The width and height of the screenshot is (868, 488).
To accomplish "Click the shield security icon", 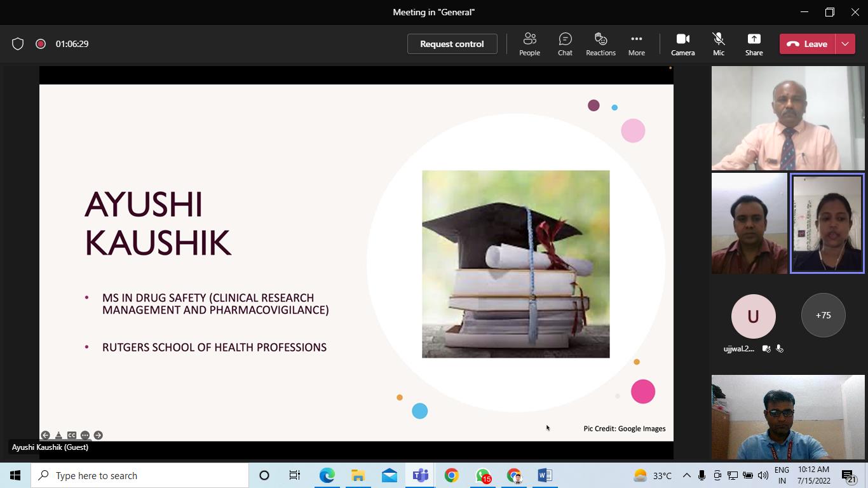I will (18, 44).
